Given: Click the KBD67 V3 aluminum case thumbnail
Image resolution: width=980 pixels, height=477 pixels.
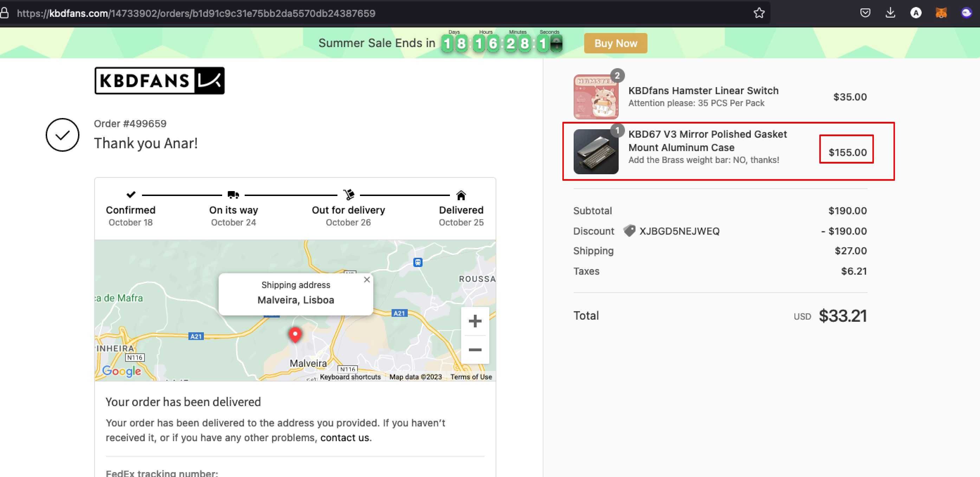Looking at the screenshot, I should click(x=596, y=152).
